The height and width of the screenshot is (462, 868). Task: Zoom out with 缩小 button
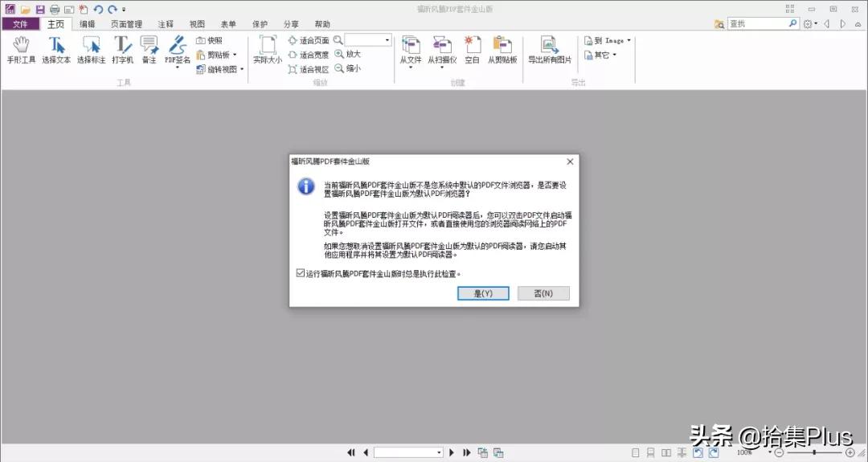pos(348,68)
